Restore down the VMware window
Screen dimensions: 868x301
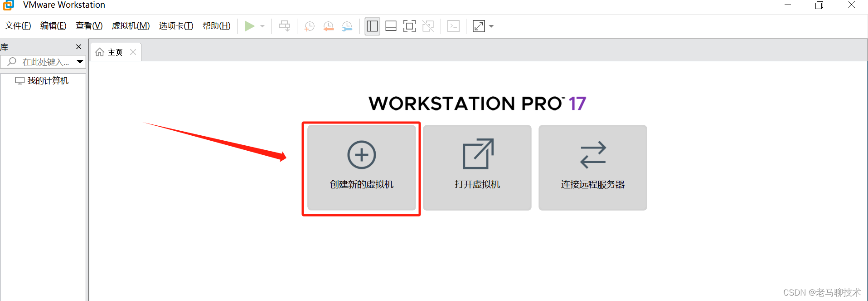(819, 5)
